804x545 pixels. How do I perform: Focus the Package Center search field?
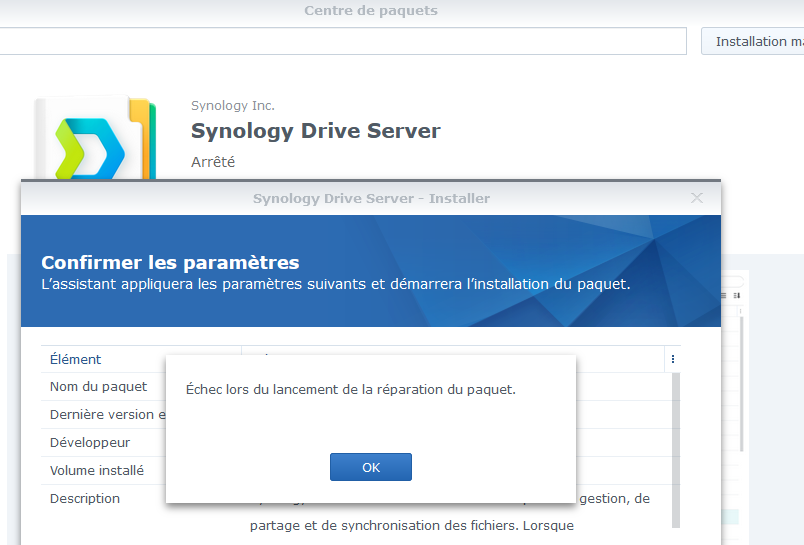(x=343, y=41)
